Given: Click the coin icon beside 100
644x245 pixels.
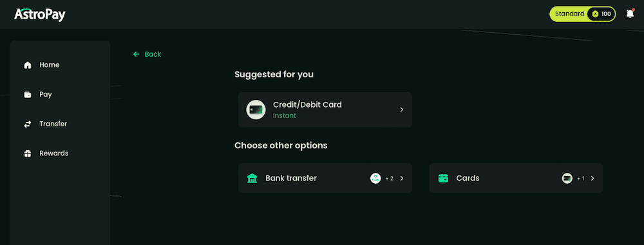Looking at the screenshot, I should 595,14.
